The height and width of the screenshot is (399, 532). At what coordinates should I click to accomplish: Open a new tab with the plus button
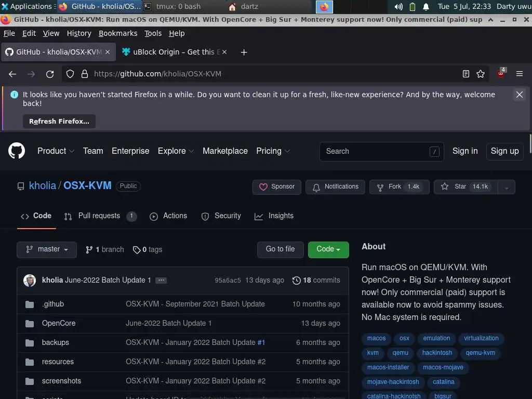(x=244, y=52)
